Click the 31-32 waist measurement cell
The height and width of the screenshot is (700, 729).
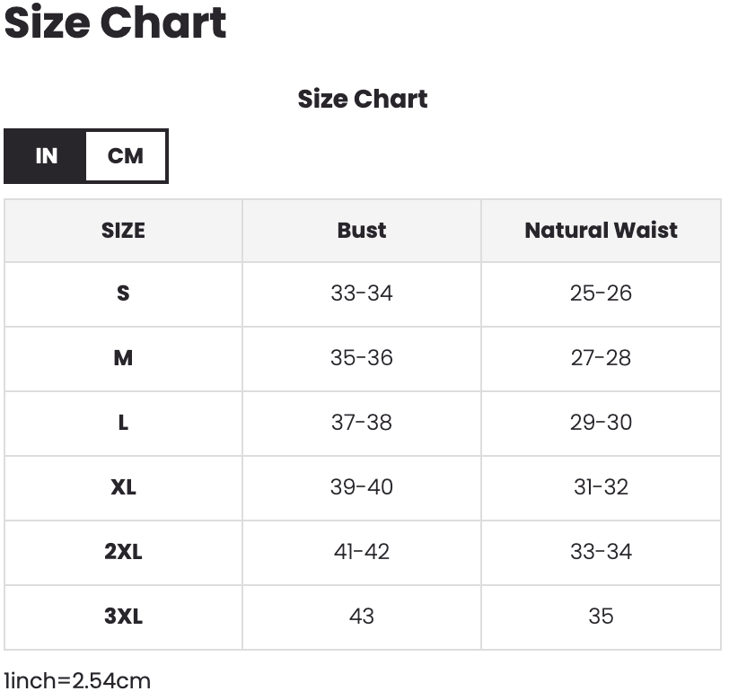click(x=601, y=487)
